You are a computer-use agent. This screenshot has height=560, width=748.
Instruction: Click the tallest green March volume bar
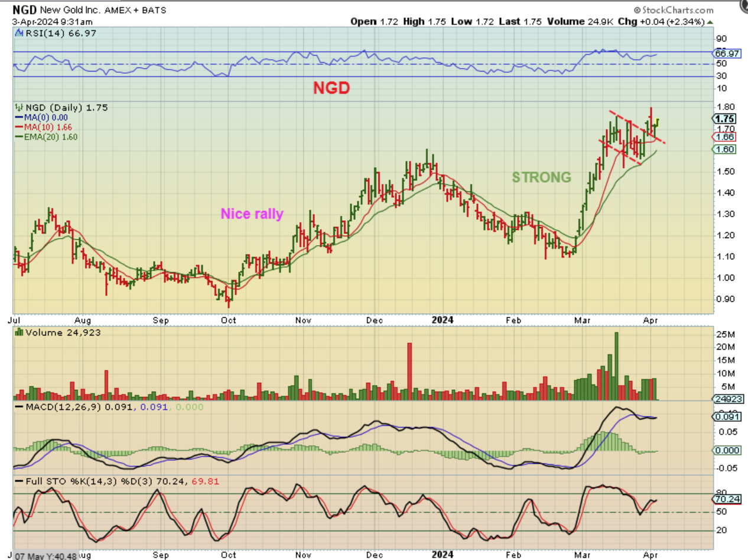616,366
